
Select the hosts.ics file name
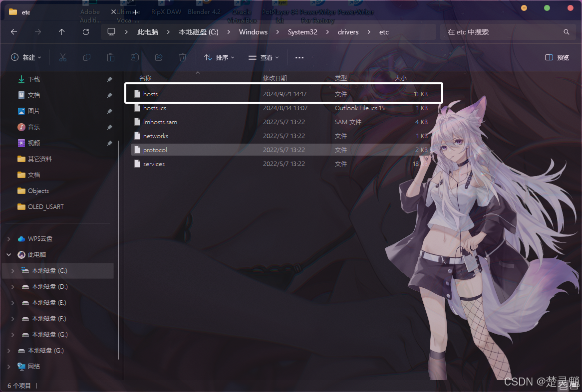154,108
